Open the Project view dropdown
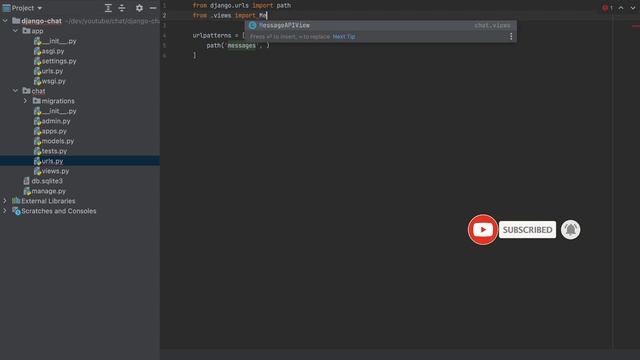 pos(40,8)
